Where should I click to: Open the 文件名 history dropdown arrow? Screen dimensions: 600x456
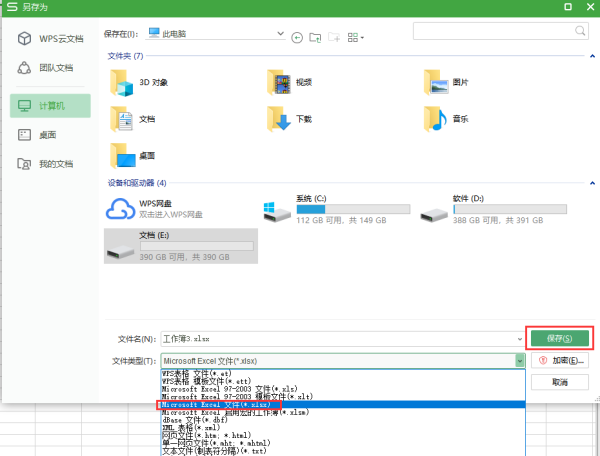pyautogui.click(x=520, y=339)
